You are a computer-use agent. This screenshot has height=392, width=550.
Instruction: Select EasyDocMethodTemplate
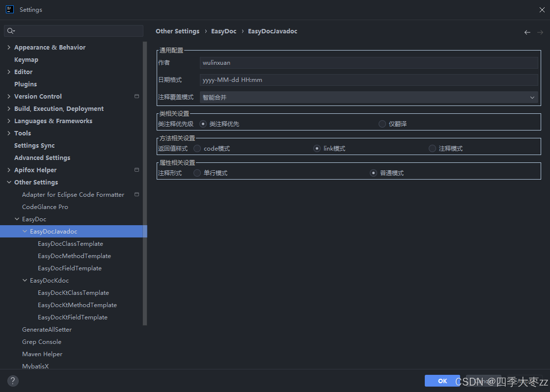click(x=74, y=256)
